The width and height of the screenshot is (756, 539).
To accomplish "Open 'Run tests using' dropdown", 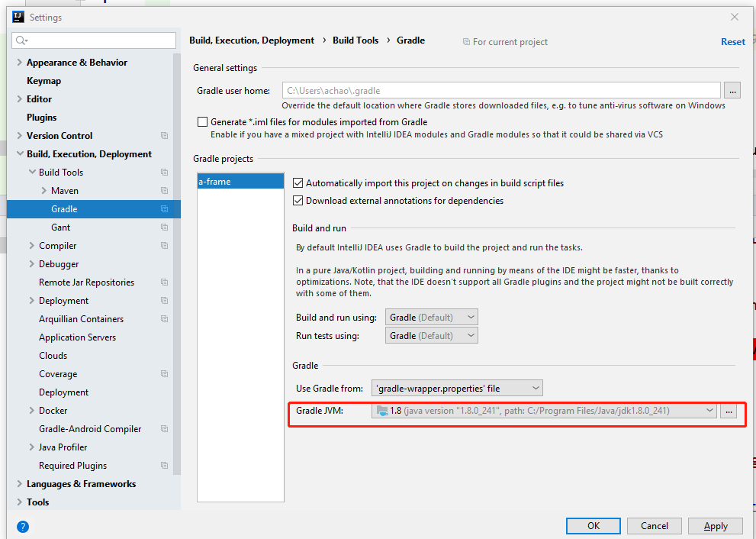I will point(432,335).
